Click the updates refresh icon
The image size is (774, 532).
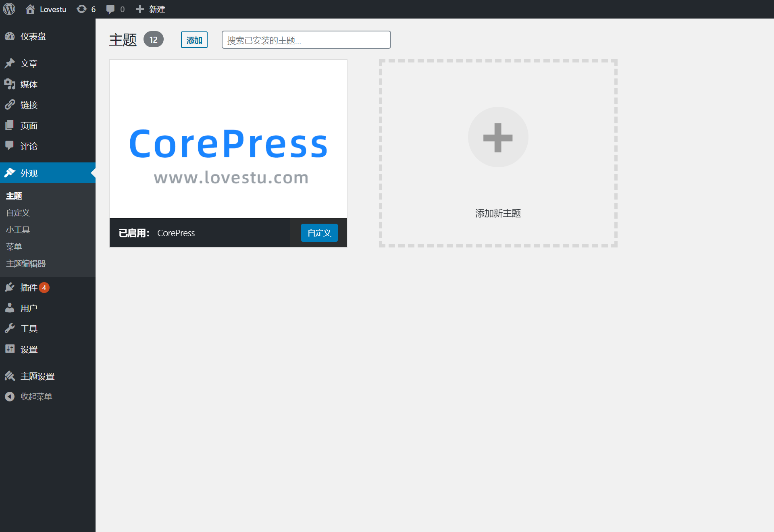click(x=81, y=9)
